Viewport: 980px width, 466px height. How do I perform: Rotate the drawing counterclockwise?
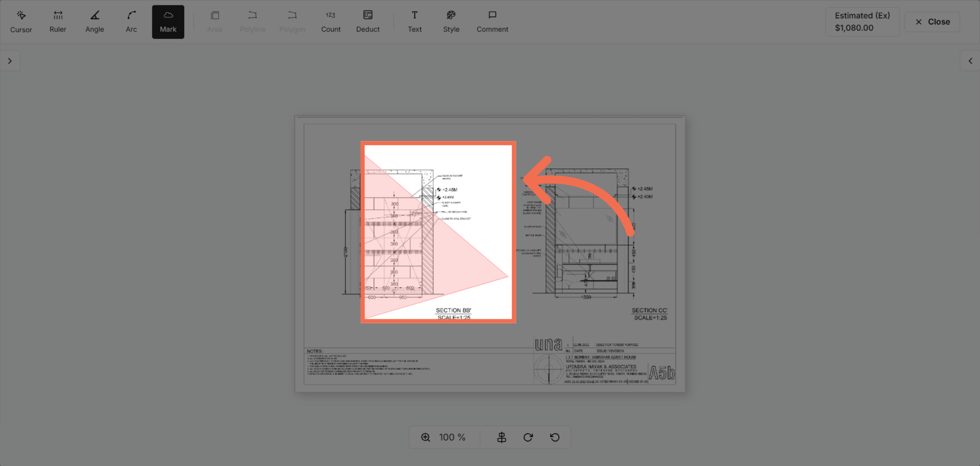(555, 437)
